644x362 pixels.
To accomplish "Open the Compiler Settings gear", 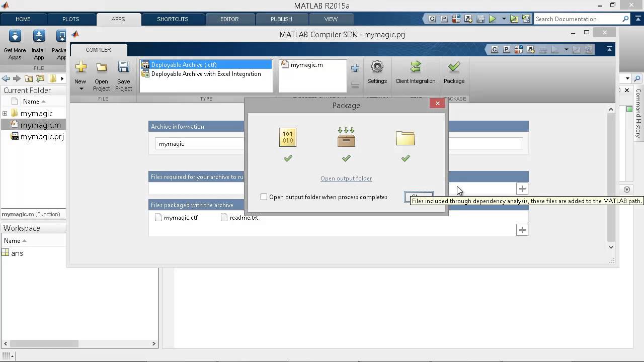I will pos(377,67).
